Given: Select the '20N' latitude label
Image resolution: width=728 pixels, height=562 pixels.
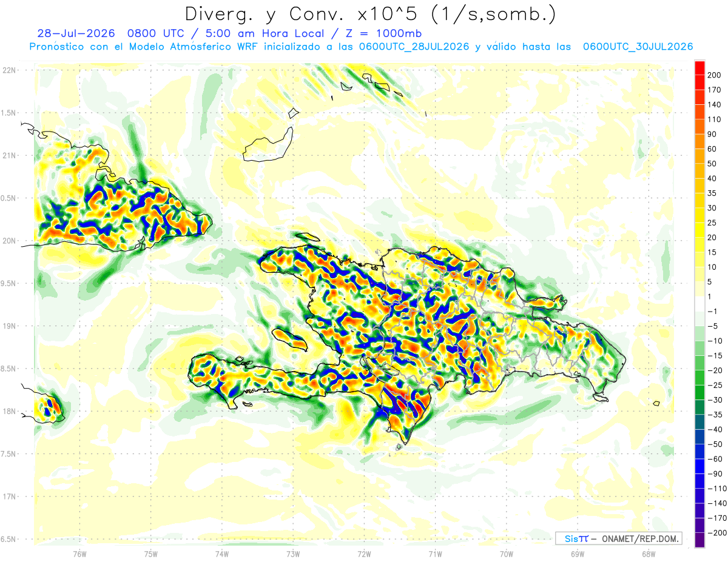Looking at the screenshot, I should (10, 241).
